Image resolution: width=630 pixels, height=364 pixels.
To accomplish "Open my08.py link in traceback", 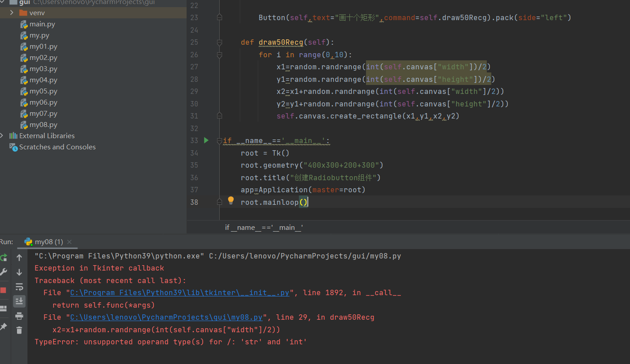I will [166, 317].
